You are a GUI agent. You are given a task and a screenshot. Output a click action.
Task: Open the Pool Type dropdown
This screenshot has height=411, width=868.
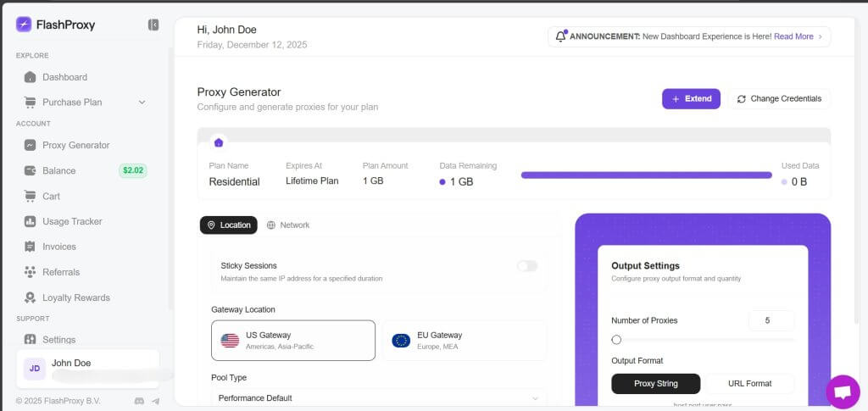378,397
